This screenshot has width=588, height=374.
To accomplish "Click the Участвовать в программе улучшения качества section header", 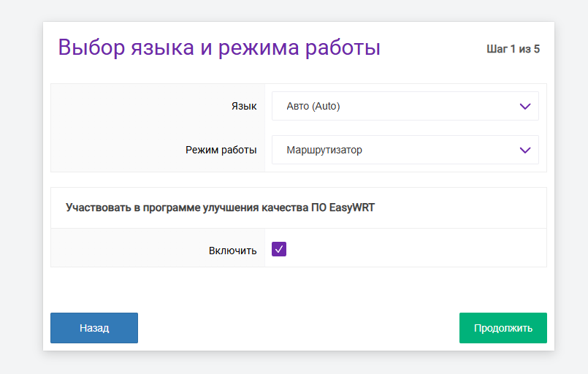I will coord(220,207).
